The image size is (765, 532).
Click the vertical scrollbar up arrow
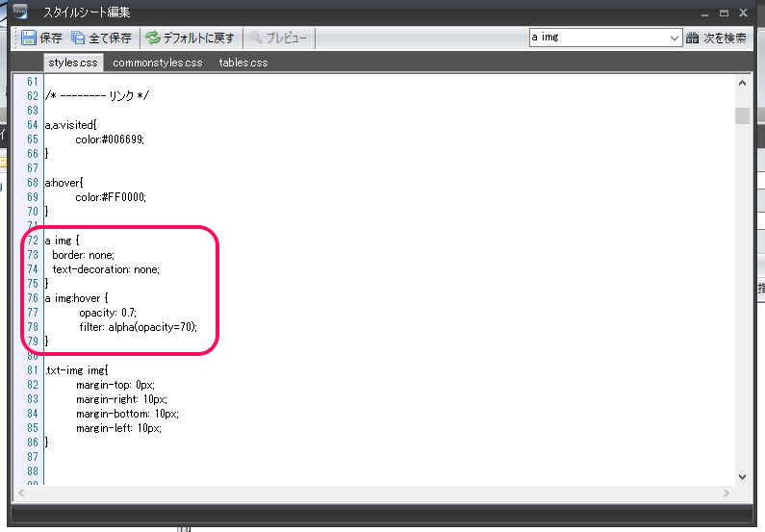[742, 83]
